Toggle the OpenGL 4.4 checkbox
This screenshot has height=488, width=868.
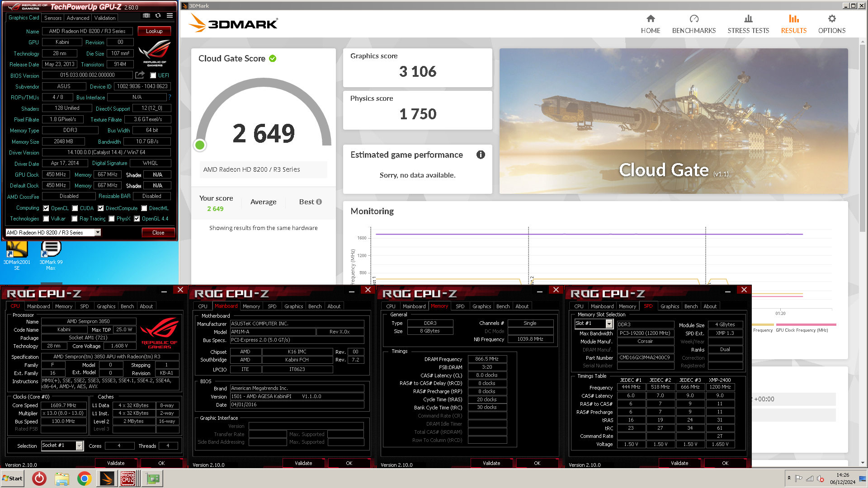coord(137,219)
